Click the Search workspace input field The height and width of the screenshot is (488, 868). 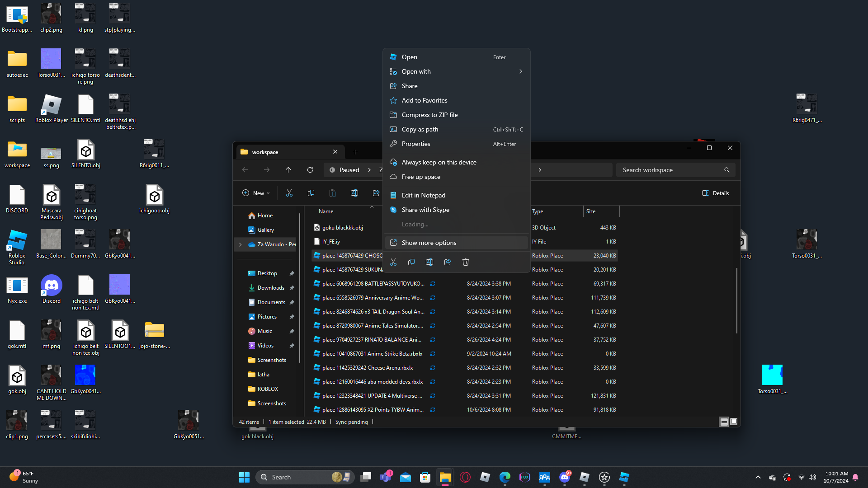(670, 170)
